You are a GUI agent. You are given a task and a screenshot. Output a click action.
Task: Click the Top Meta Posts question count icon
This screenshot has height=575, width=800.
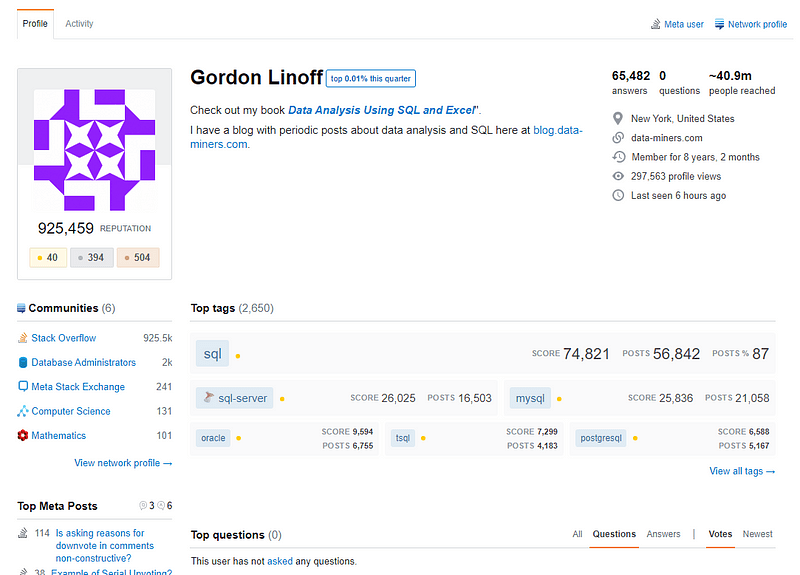pos(143,506)
